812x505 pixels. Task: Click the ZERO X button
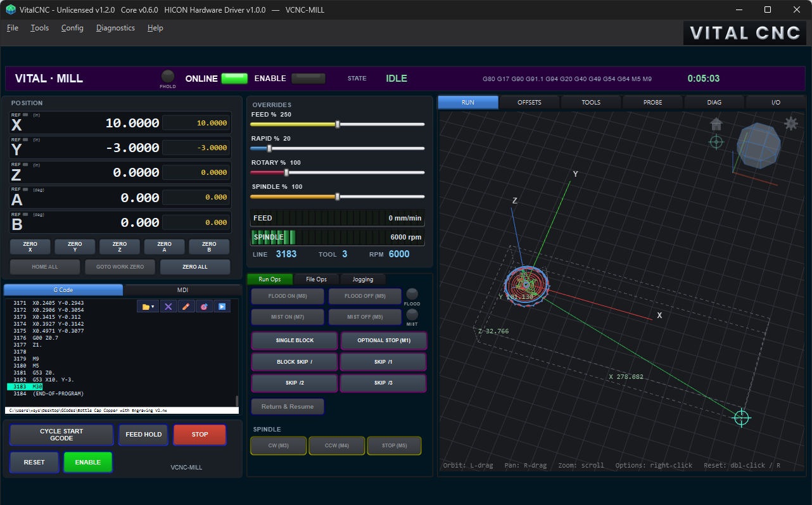point(30,246)
